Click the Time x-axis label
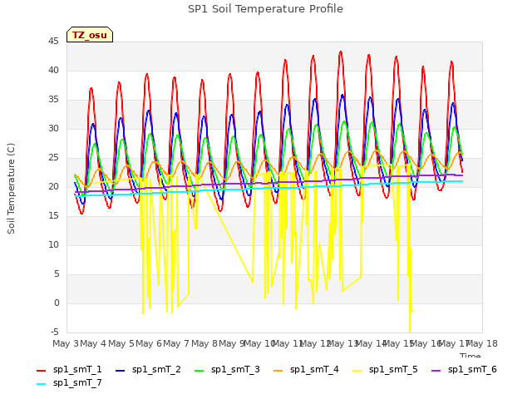Screen dimensions: 532x399 pos(470,355)
